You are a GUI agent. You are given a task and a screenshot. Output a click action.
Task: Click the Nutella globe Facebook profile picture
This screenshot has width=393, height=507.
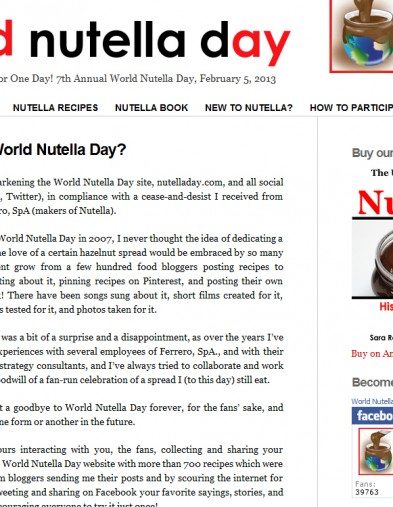pyautogui.click(x=376, y=451)
